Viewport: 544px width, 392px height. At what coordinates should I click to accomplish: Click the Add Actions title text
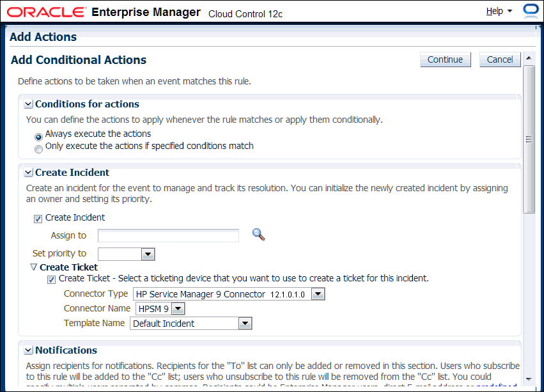(x=43, y=37)
